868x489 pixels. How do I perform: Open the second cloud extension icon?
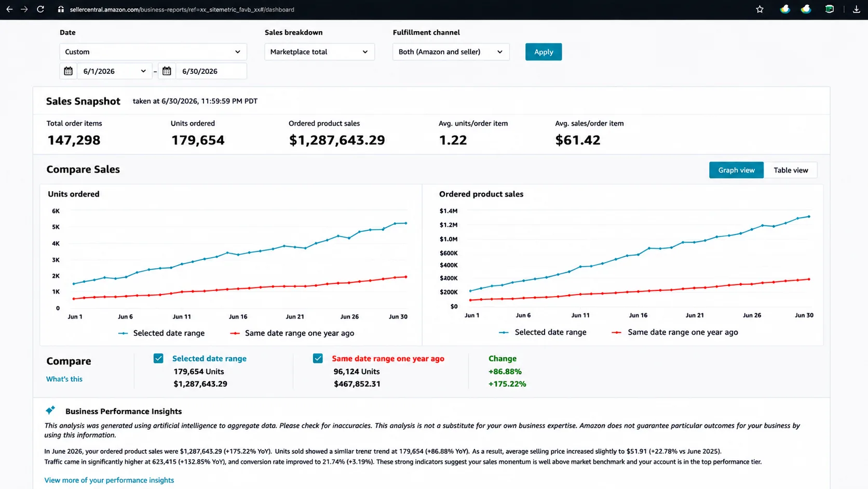click(806, 9)
